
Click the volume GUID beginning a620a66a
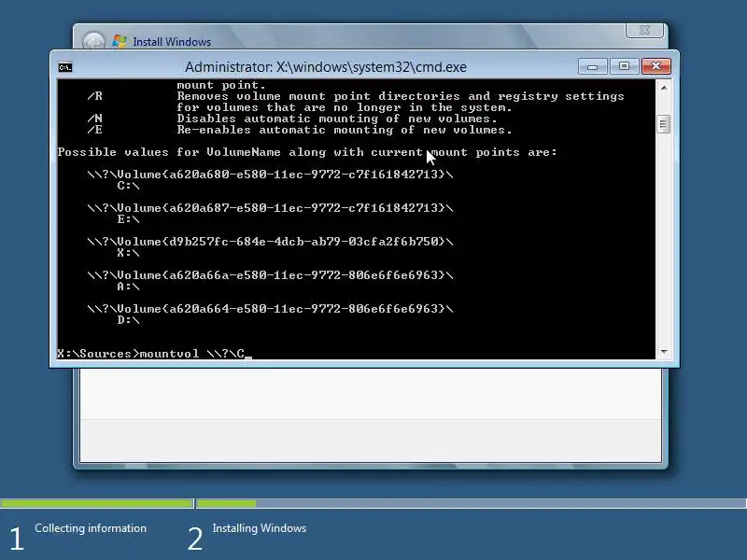(x=270, y=275)
